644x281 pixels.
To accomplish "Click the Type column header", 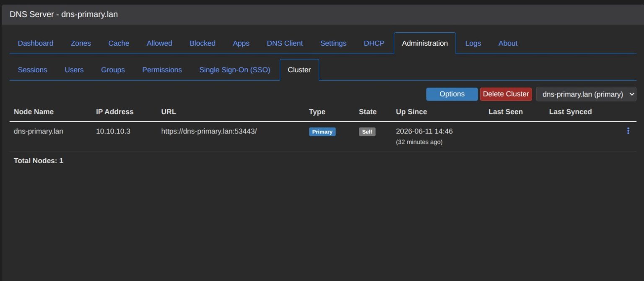I will point(317,112).
